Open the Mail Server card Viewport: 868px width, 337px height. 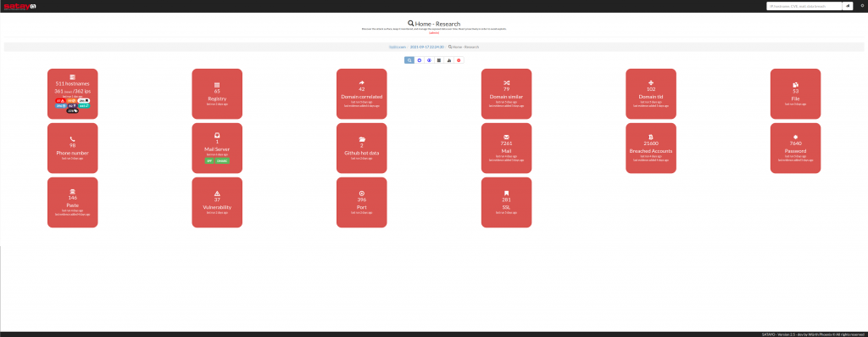(217, 148)
